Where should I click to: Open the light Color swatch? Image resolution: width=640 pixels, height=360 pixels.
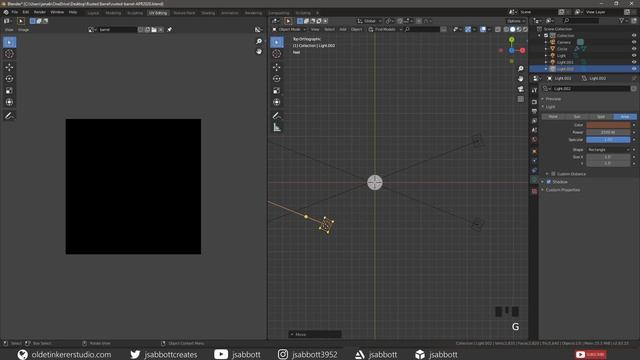point(608,125)
